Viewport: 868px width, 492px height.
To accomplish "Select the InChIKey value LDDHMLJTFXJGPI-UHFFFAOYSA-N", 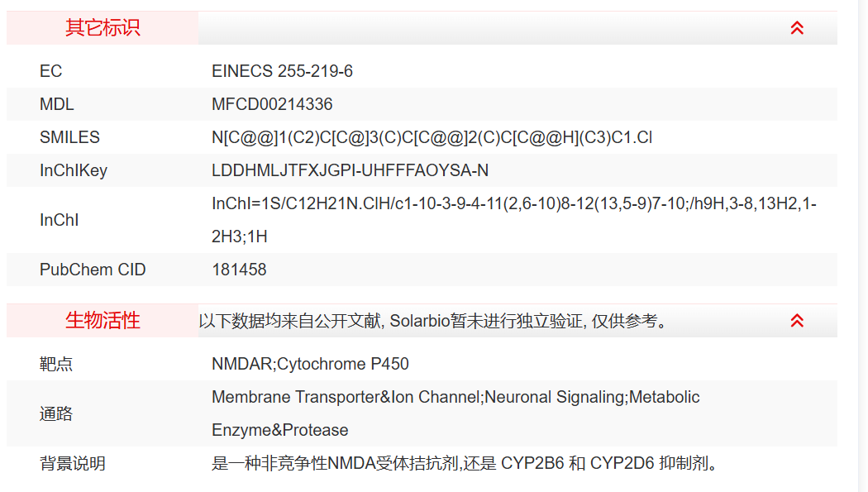I will [x=350, y=171].
